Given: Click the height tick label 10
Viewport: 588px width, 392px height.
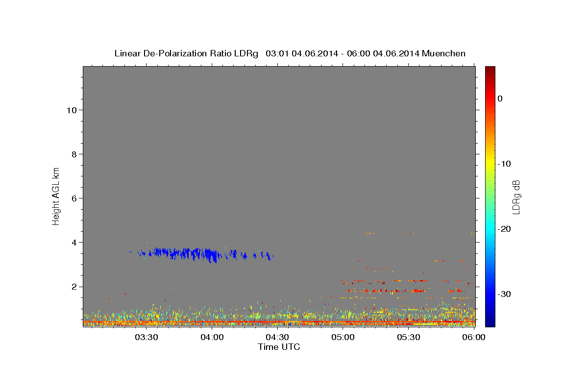Looking at the screenshot, I should click(x=71, y=110).
